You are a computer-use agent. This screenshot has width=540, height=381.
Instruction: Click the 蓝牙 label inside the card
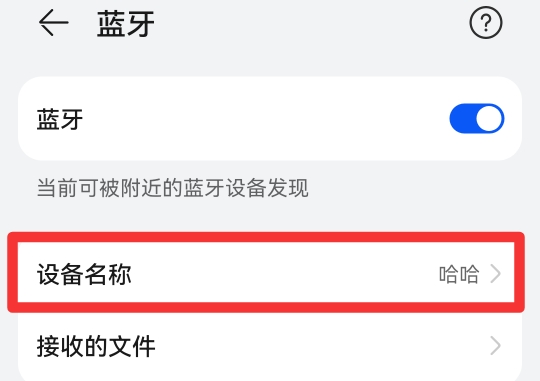point(60,119)
